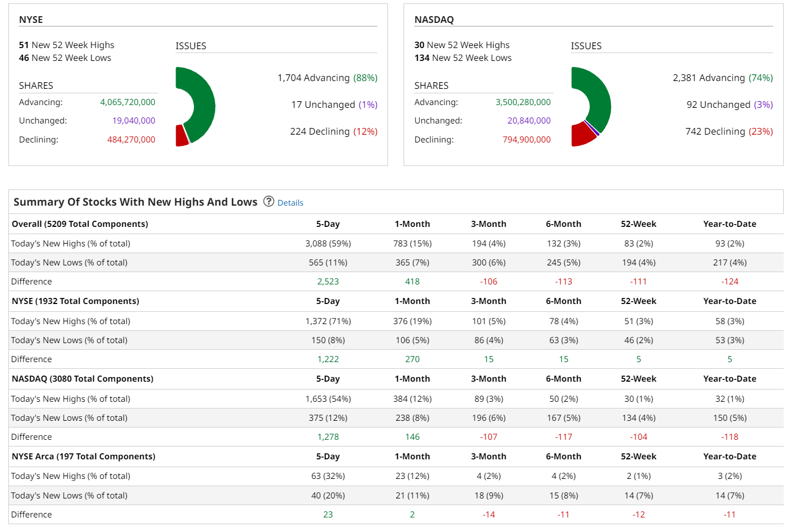The width and height of the screenshot is (801, 532).
Task: Click NYSE Arca 3-Month difference value -14
Action: coord(489,515)
